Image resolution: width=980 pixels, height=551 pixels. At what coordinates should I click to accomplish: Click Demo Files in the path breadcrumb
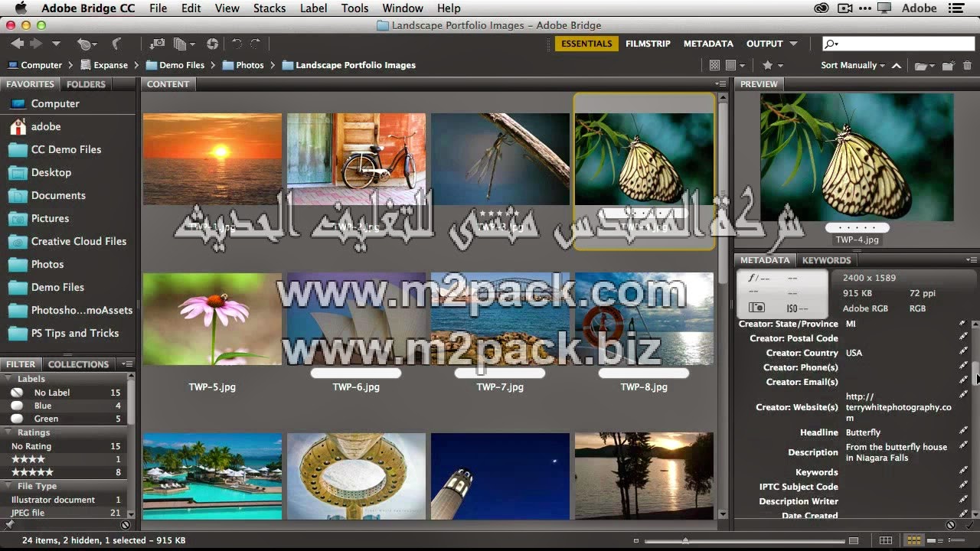coord(175,66)
